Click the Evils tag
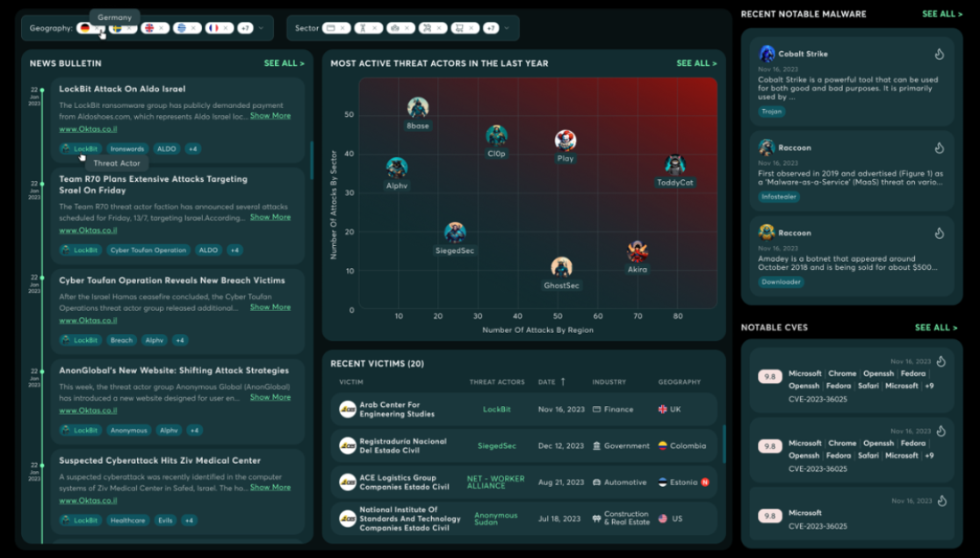Screen dimensions: 980x558 coord(165,520)
